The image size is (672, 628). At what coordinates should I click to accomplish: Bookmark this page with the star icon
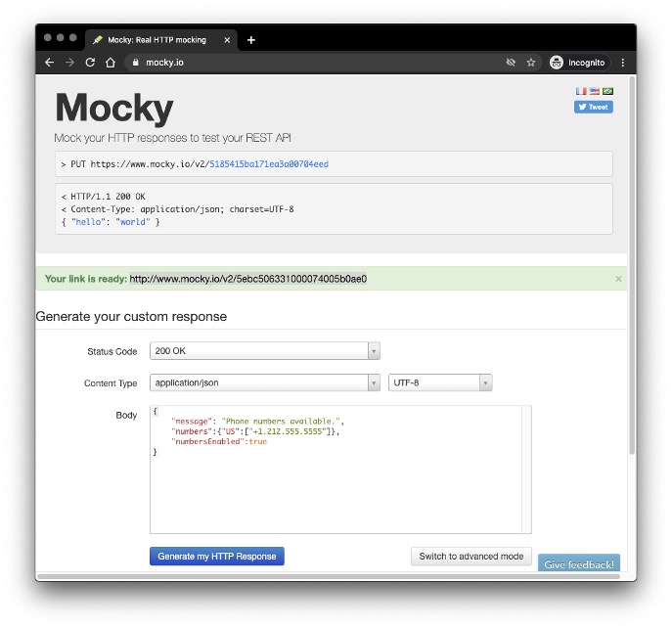click(531, 63)
